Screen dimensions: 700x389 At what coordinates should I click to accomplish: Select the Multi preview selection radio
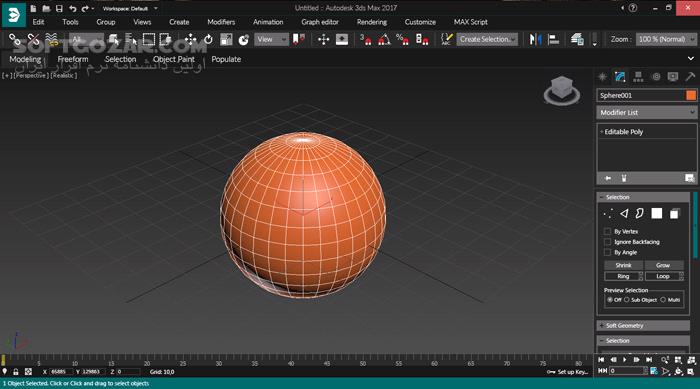coord(663,300)
